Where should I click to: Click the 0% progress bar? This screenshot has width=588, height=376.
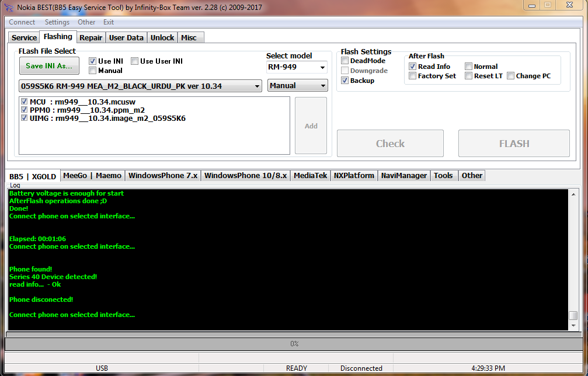point(294,343)
